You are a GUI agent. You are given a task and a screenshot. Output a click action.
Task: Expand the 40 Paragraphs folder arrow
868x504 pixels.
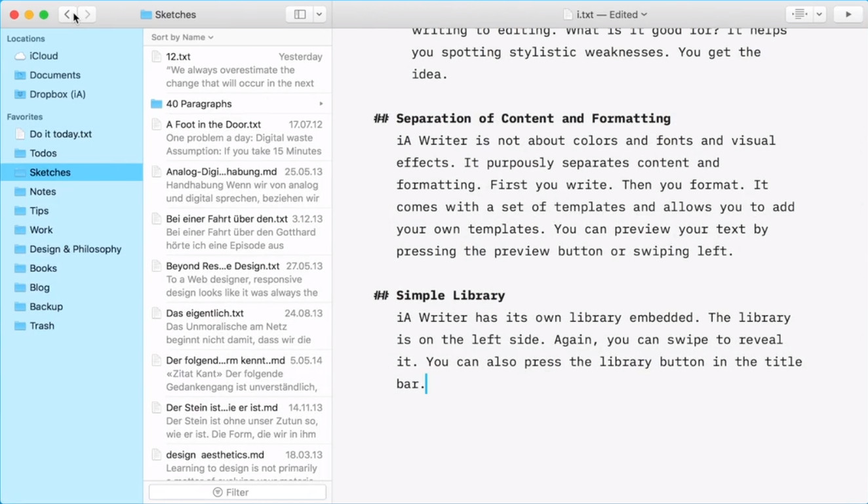coord(321,104)
